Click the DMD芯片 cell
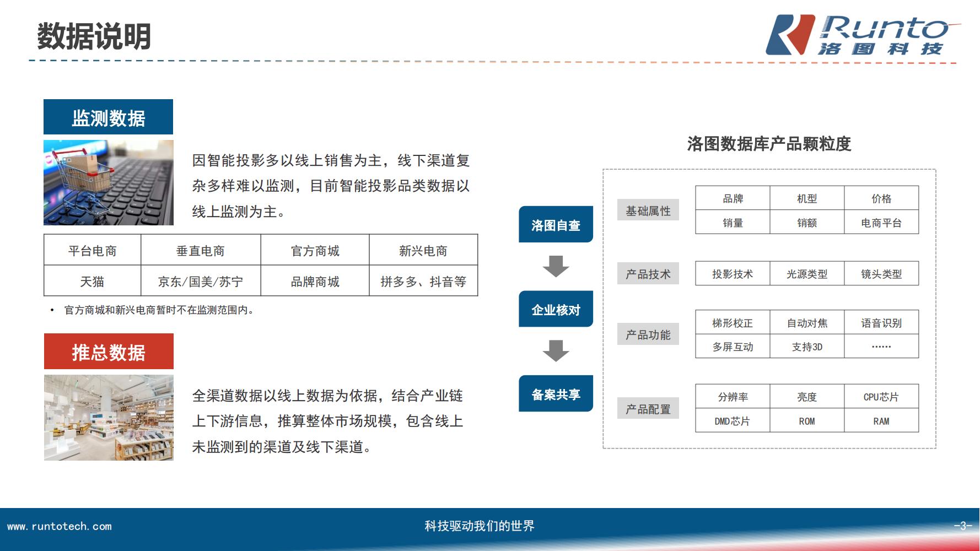The height and width of the screenshot is (551, 980). coord(733,420)
